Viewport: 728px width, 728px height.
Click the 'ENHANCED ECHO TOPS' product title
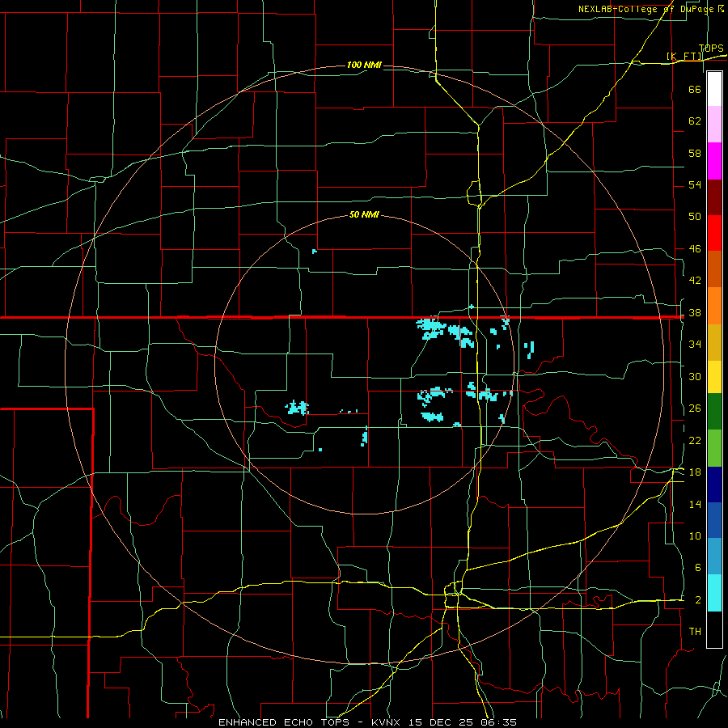[x=284, y=722]
